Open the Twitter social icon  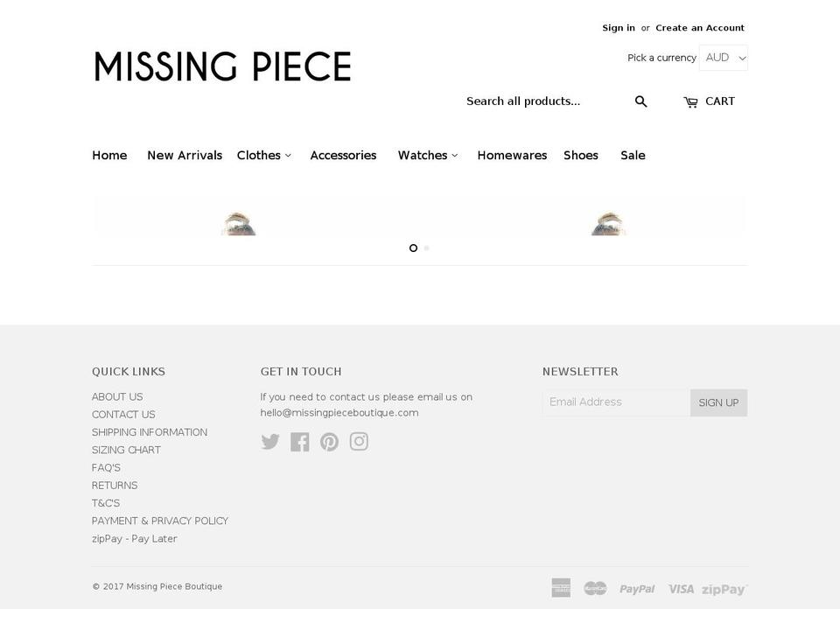click(x=270, y=442)
